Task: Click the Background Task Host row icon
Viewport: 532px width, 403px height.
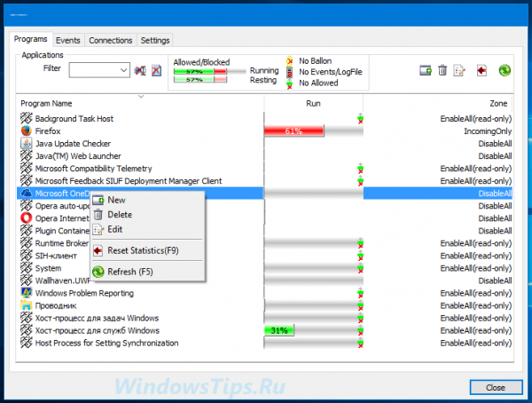Action: [26, 118]
